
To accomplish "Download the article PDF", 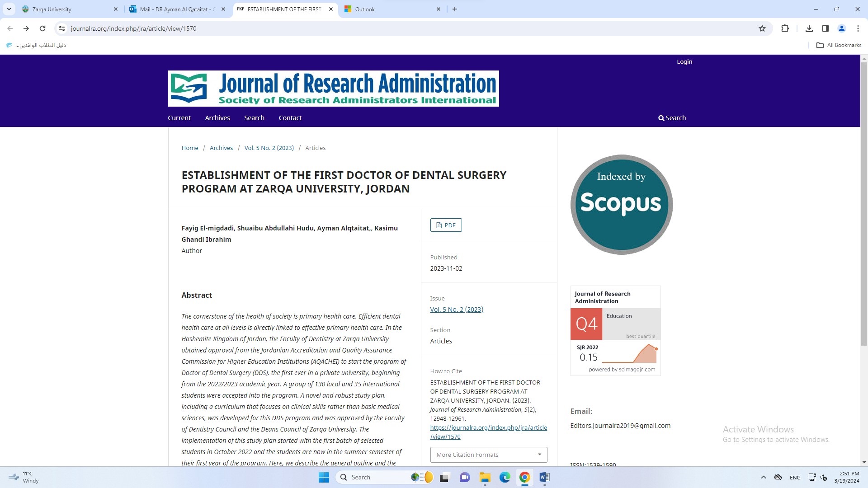I will 446,225.
